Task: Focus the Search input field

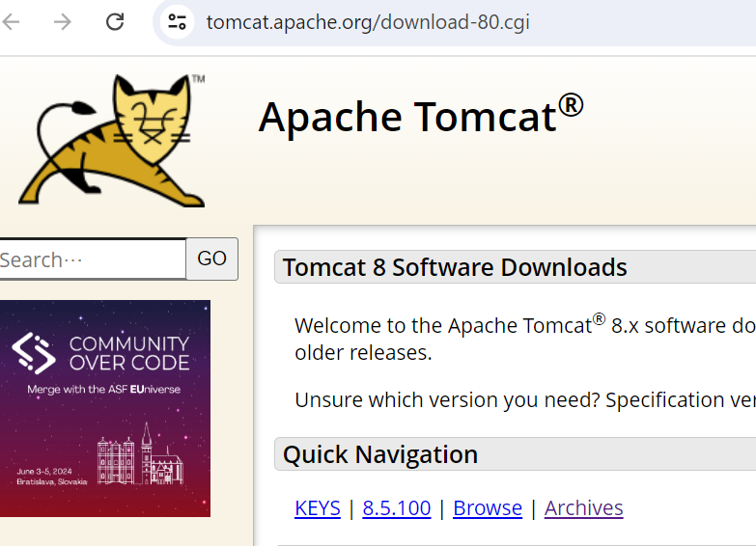Action: tap(92, 259)
